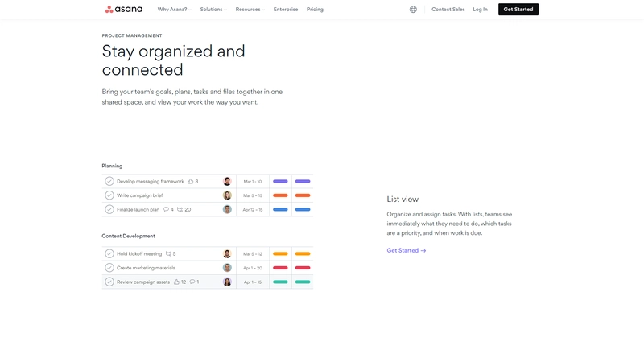Expand the Resources dropdown menu

(250, 10)
